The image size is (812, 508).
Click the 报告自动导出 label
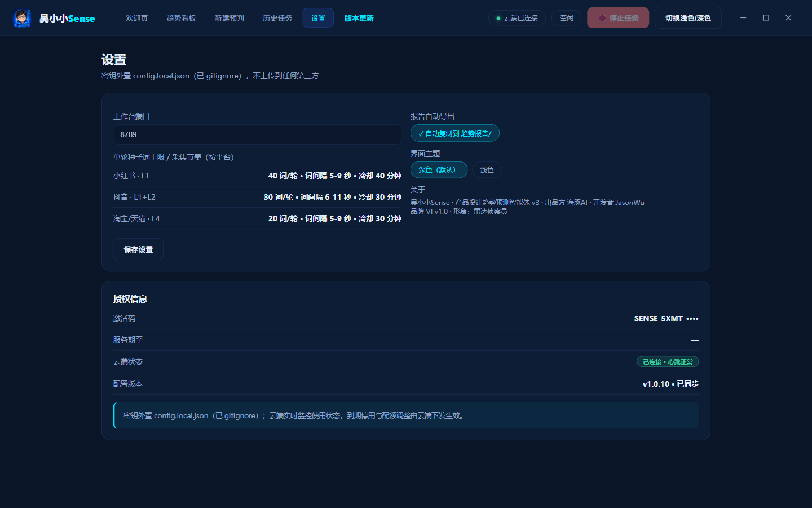[433, 116]
